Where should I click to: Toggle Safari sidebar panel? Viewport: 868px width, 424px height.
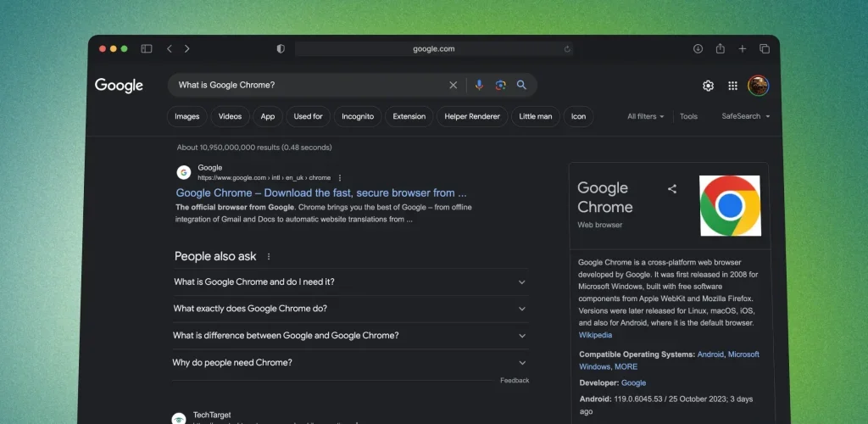(147, 49)
